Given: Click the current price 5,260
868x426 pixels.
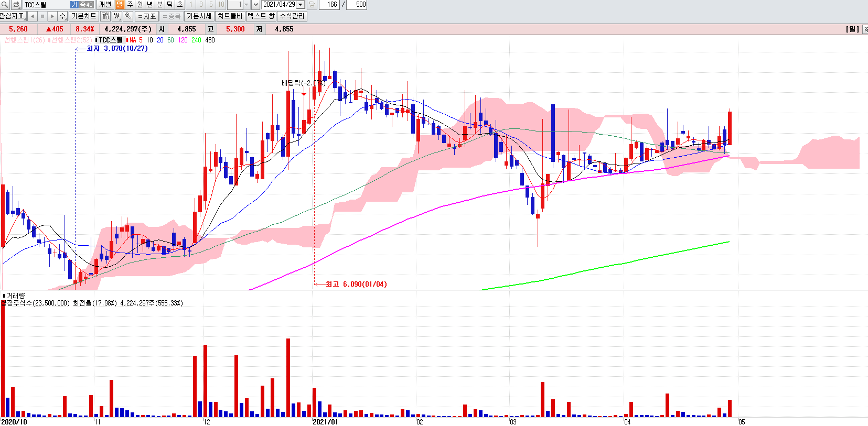Looking at the screenshot, I should 18,29.
